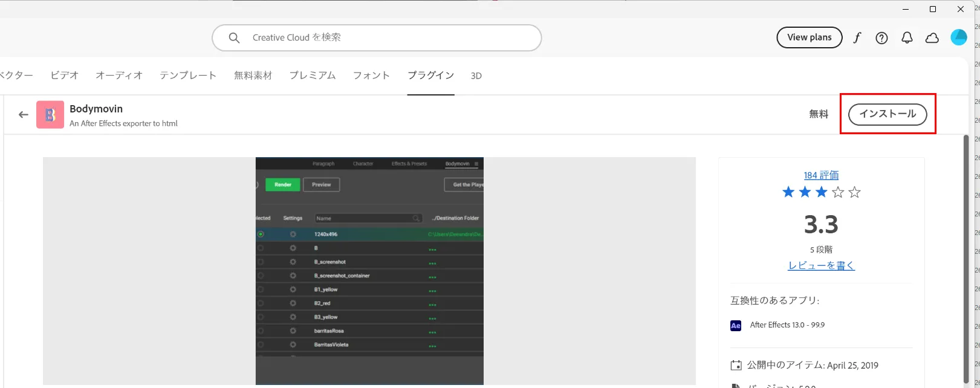Screen dimensions: 980x388
Task: Click the fonts 'f' icon in header
Action: [x=857, y=37]
